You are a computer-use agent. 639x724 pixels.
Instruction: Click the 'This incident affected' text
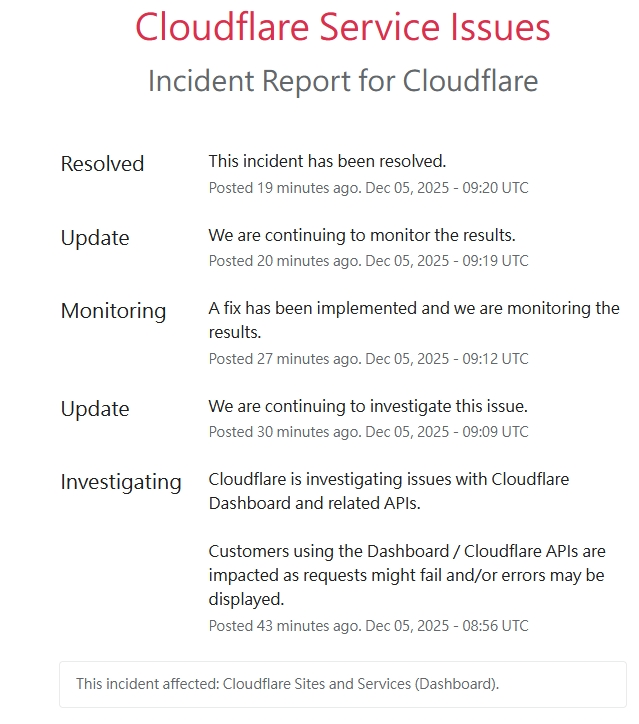coord(147,684)
